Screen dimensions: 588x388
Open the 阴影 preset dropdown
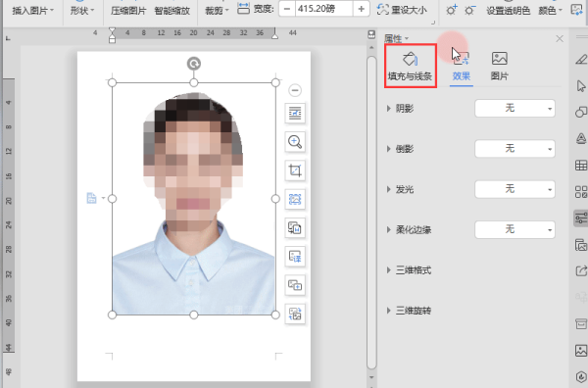[514, 109]
